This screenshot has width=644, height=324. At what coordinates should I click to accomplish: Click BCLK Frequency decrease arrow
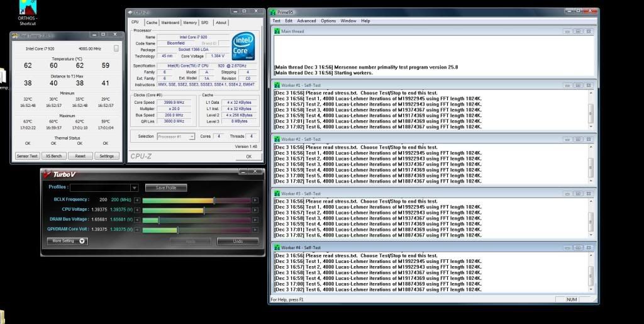137,201
